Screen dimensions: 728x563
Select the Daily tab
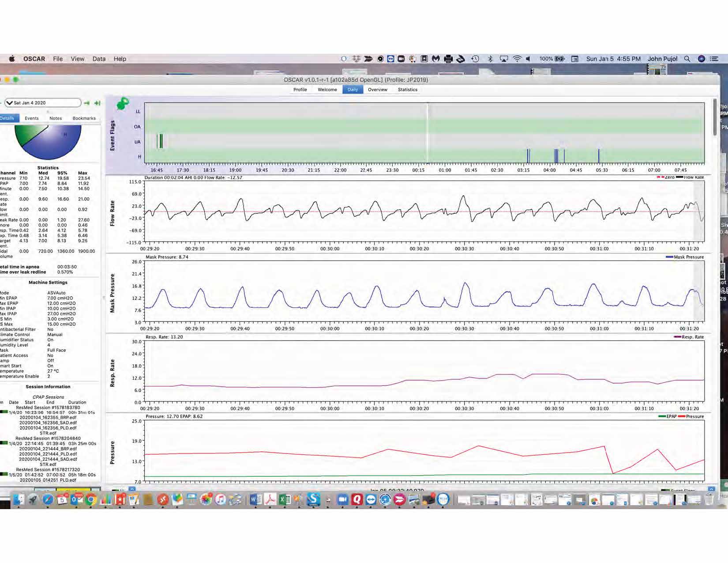click(x=353, y=90)
